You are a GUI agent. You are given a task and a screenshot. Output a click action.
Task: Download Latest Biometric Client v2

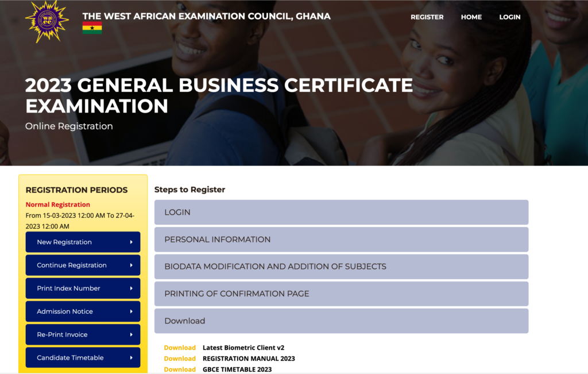pyautogui.click(x=180, y=348)
